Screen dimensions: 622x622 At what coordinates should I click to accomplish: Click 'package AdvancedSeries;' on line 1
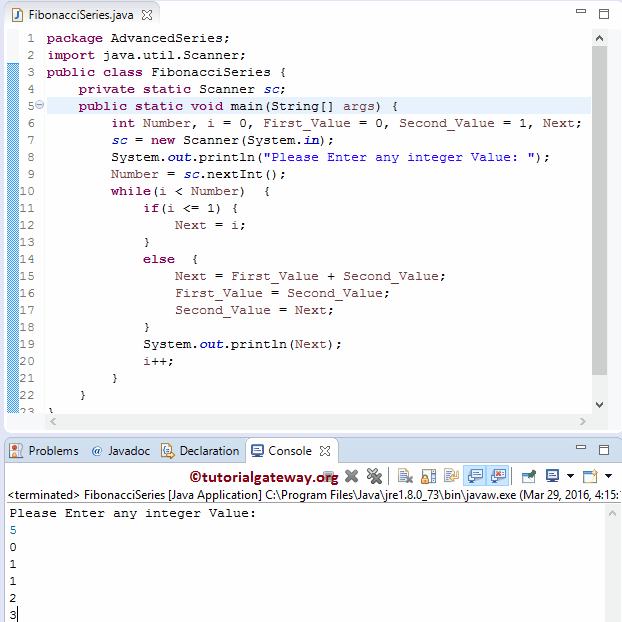click(x=138, y=38)
